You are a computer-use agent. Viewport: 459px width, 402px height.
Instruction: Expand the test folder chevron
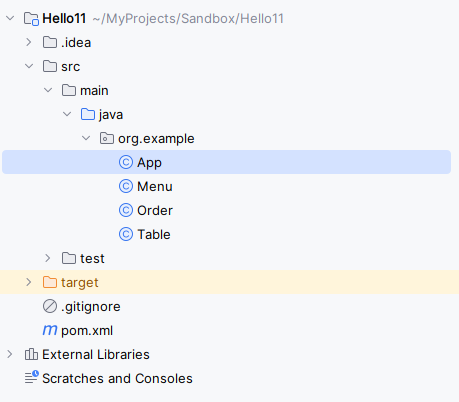pos(48,258)
